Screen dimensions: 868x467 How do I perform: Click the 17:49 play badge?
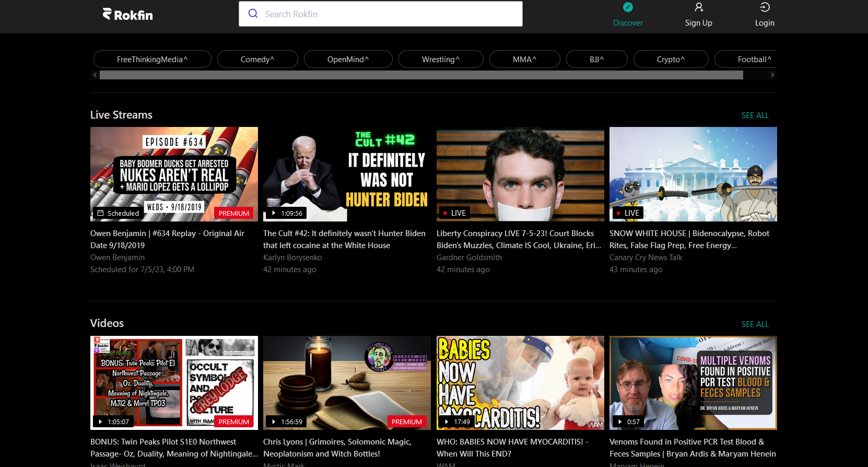click(457, 422)
